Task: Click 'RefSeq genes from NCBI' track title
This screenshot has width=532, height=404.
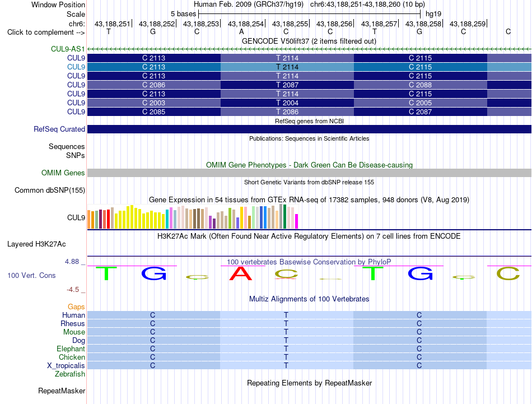Action: point(310,121)
